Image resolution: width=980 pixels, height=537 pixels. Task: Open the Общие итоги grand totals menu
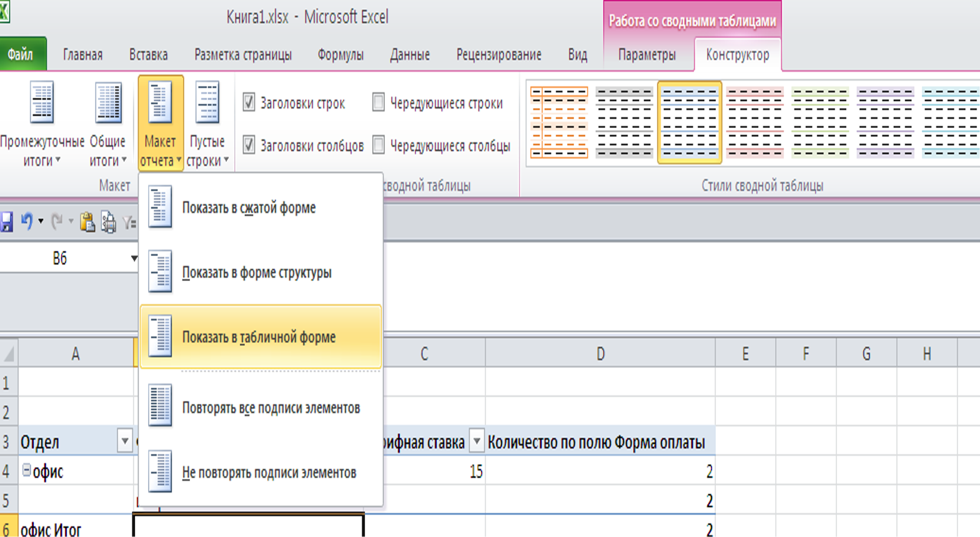pos(108,124)
